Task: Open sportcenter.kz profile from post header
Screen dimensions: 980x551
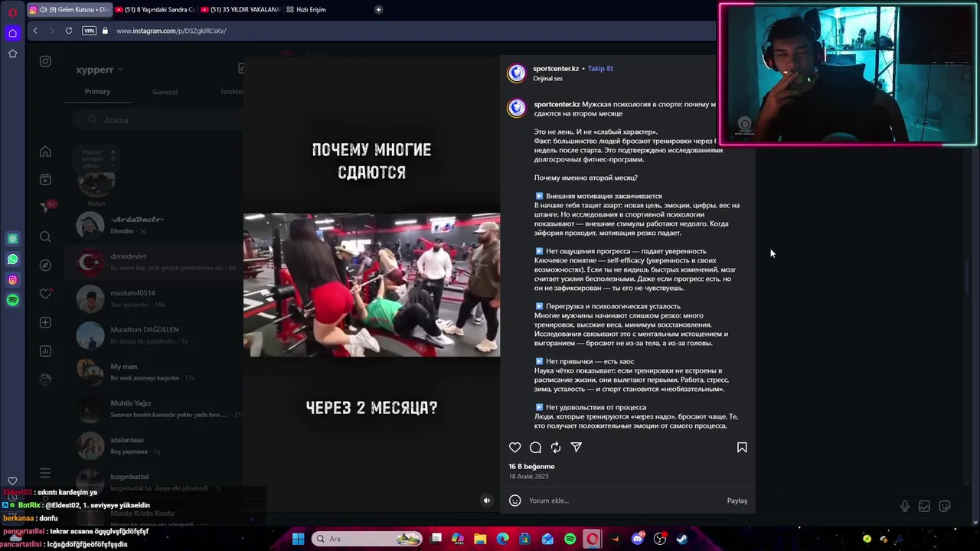Action: click(556, 68)
